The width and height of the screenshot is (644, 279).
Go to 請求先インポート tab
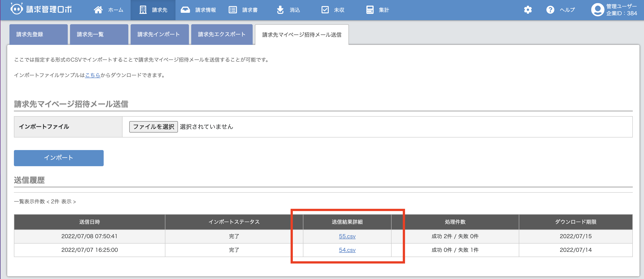(x=159, y=35)
